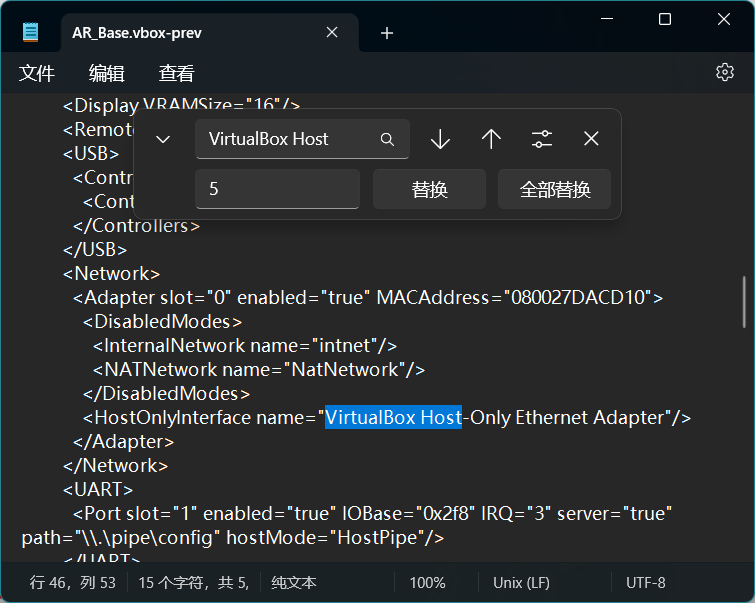Open the 文件 menu

point(37,73)
